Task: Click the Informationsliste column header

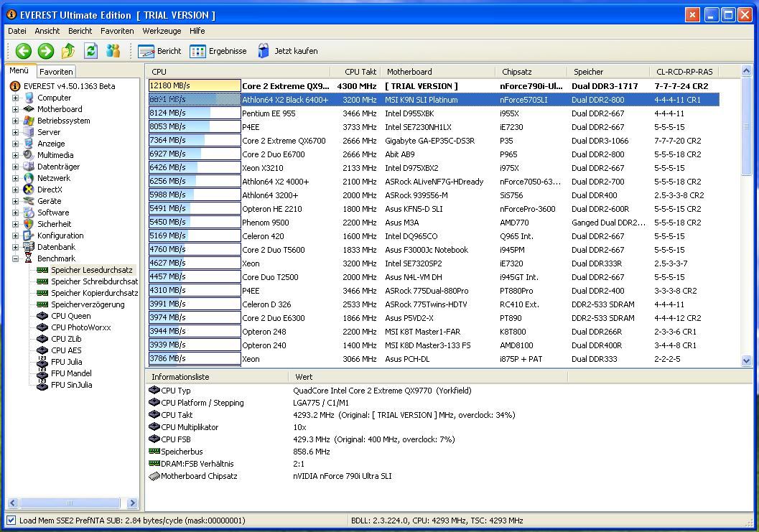Action: click(217, 377)
